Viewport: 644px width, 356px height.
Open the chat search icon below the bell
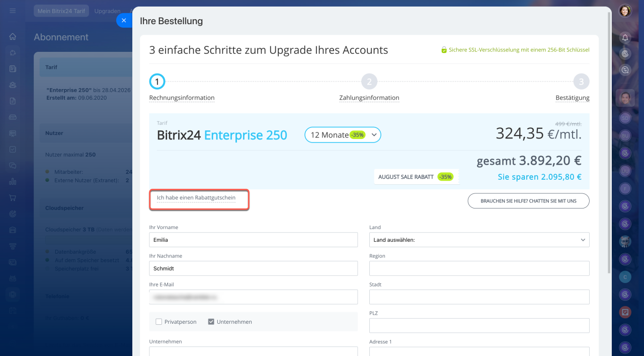coord(625,70)
